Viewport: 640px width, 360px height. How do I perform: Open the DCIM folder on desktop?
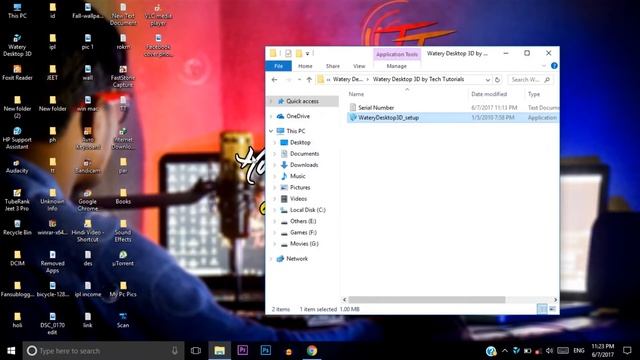[x=17, y=258]
